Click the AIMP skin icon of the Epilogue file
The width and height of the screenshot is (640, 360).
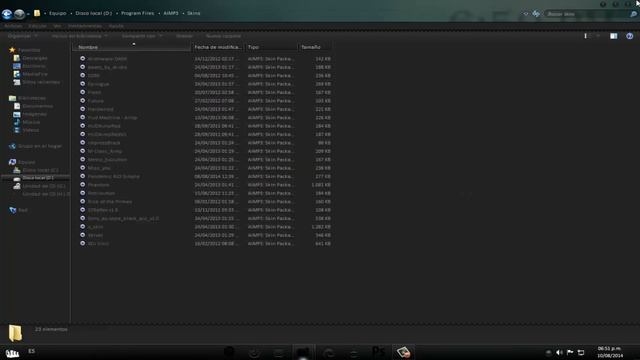tap(82, 84)
